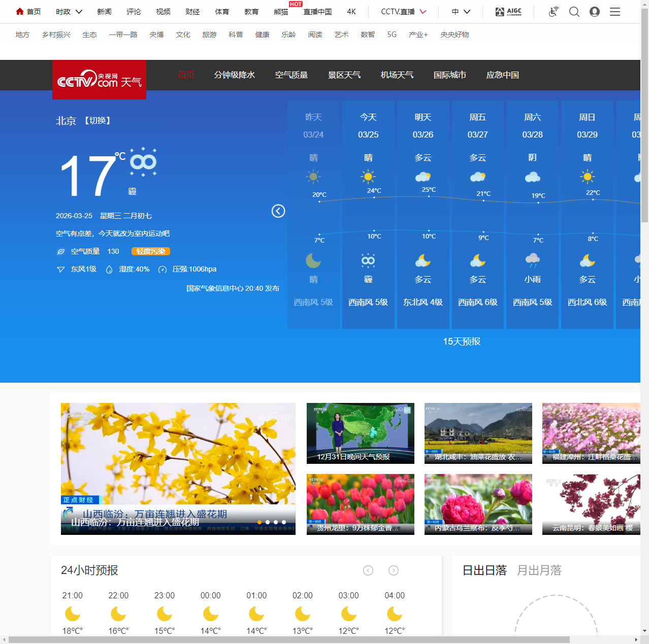The height and width of the screenshot is (644, 649).
Task: Click the AIGC logo icon
Action: tap(508, 12)
